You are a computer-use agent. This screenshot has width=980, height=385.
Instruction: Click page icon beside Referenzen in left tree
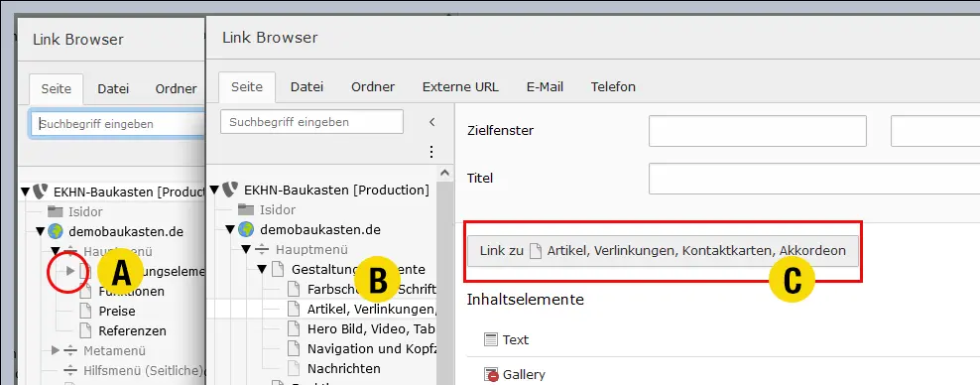[86, 330]
